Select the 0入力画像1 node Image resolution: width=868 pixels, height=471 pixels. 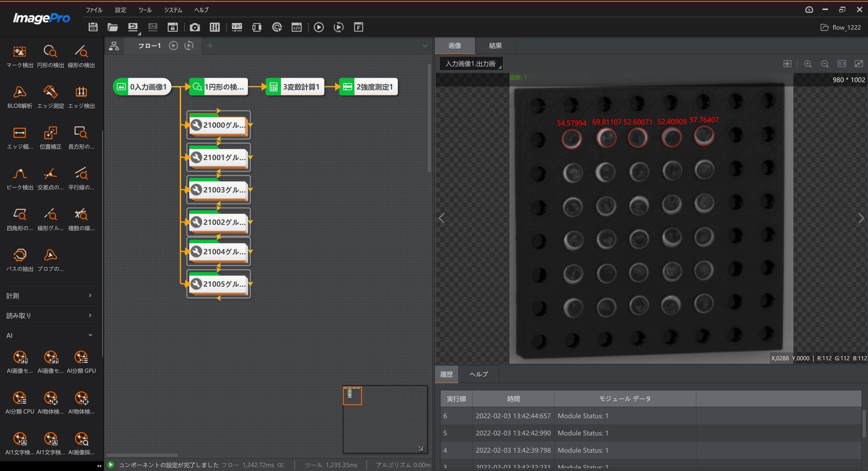(142, 87)
